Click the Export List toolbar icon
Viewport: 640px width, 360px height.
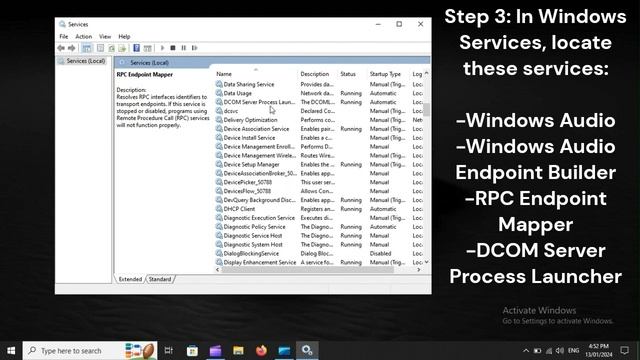click(x=122, y=48)
